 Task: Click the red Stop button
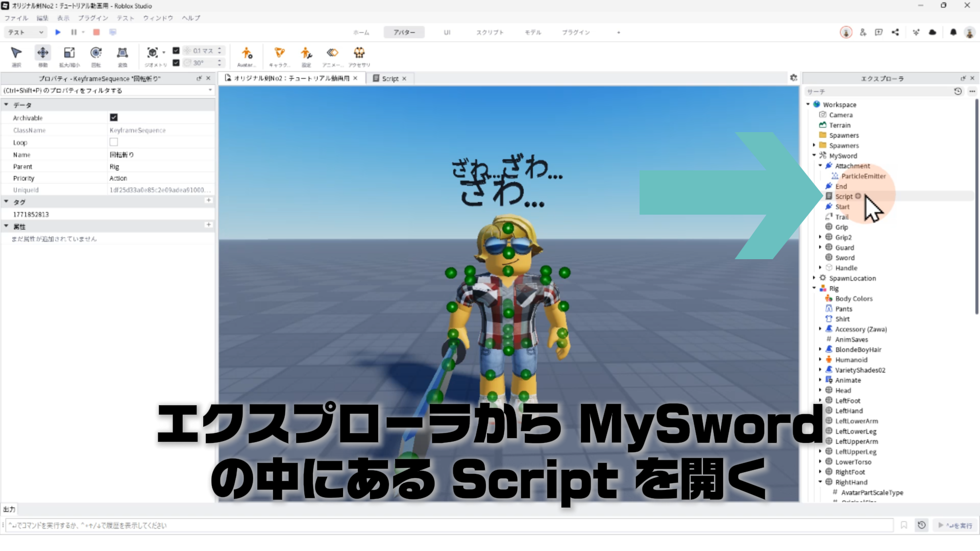point(96,32)
